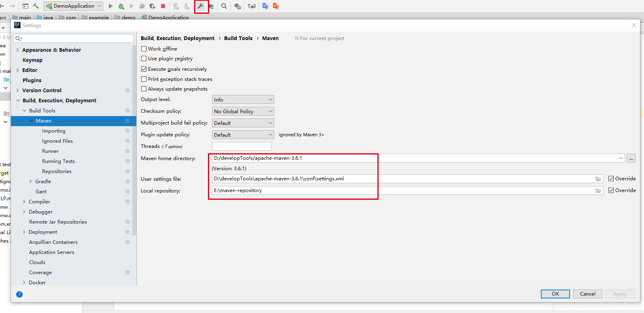
Task: Click project-level icon beside Version Control
Action: pyautogui.click(x=127, y=91)
